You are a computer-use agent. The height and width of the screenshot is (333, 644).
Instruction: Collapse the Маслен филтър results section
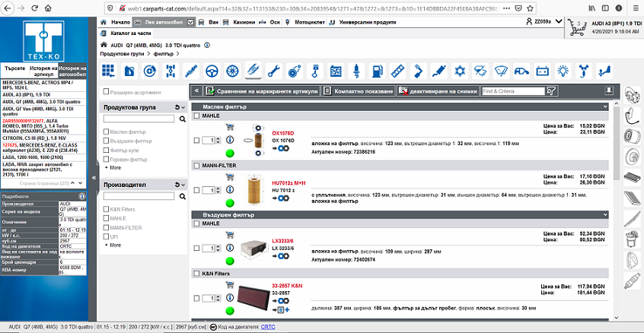(x=605, y=107)
